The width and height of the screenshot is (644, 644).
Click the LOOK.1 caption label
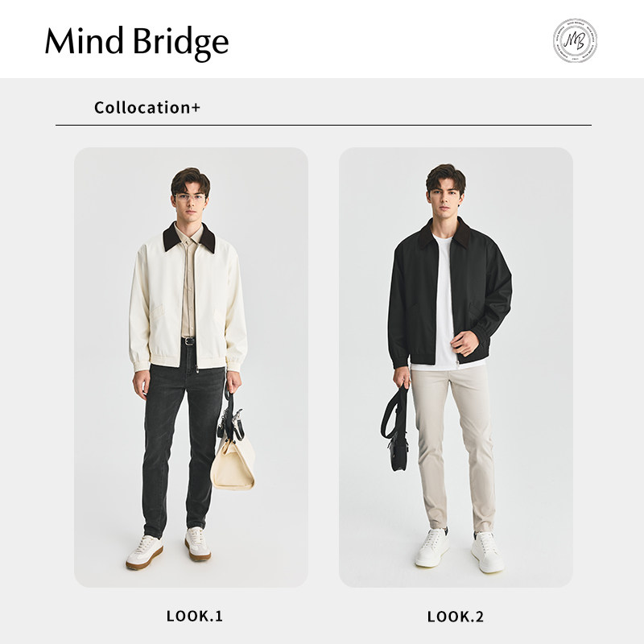pos(194,616)
